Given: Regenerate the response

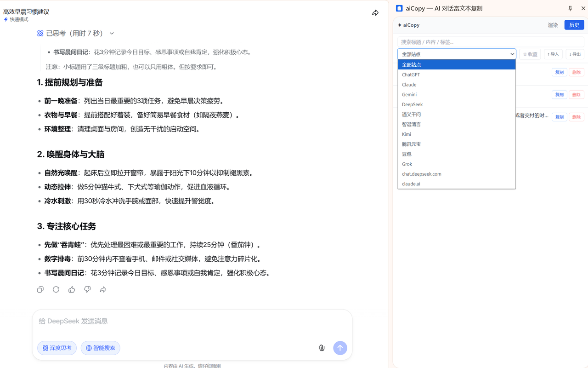Looking at the screenshot, I should [56, 289].
